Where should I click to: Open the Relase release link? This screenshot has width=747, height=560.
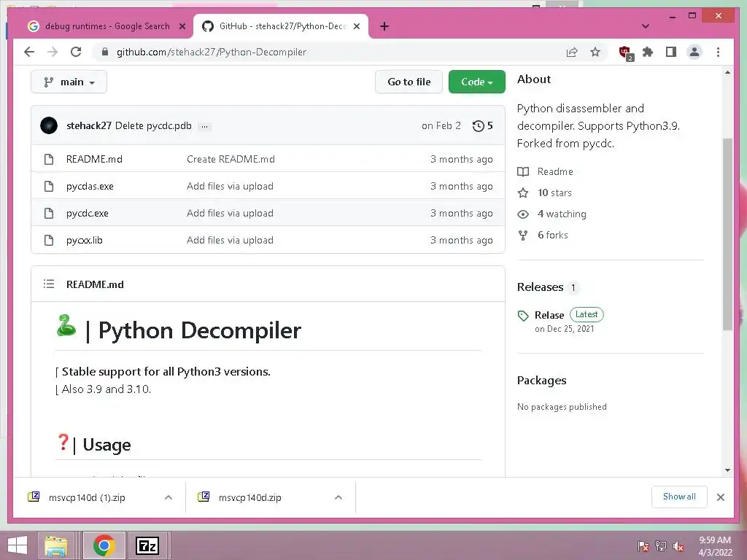[x=549, y=315]
